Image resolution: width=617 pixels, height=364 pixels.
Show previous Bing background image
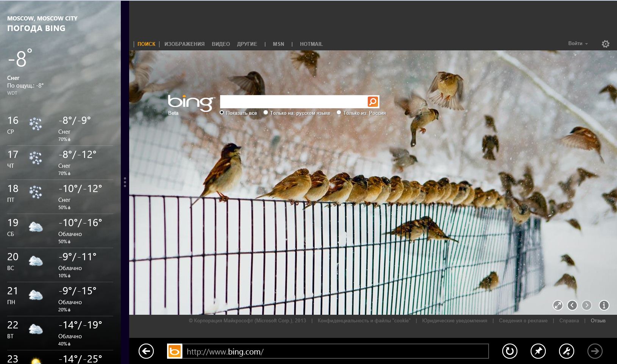(x=572, y=305)
